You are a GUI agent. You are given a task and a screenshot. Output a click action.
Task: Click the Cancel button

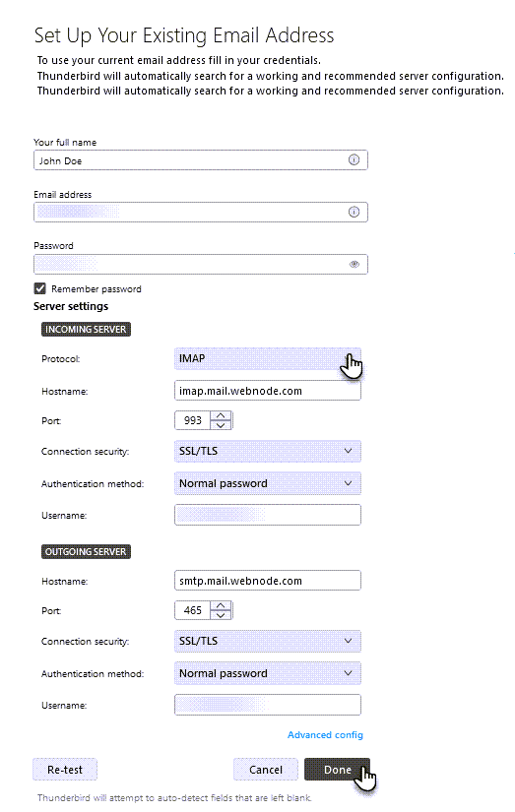coord(266,770)
